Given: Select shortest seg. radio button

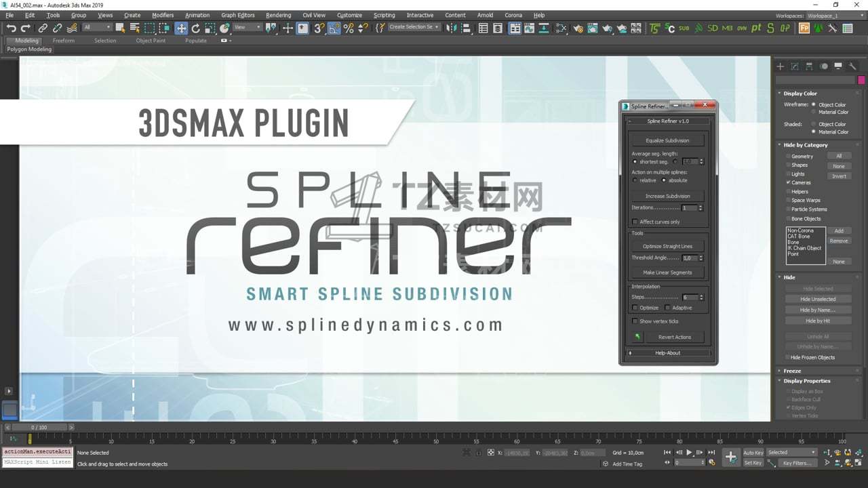Looking at the screenshot, I should 635,162.
